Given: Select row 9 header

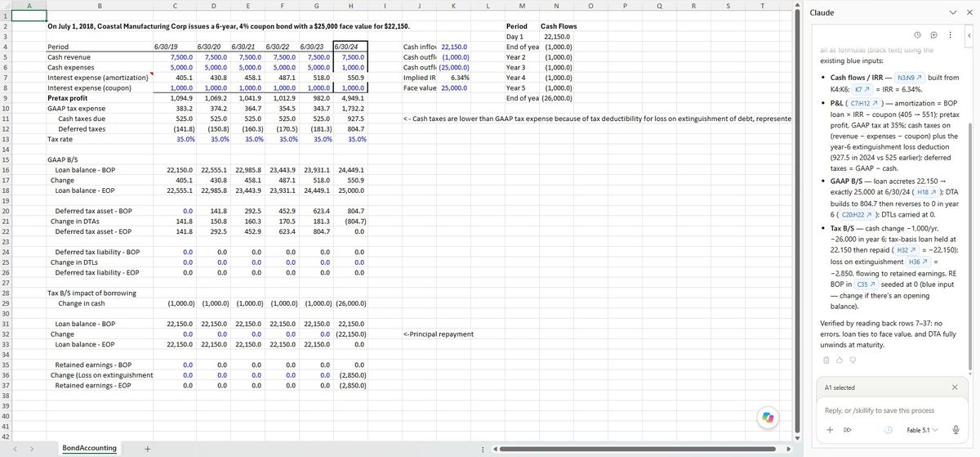Looking at the screenshot, I should coord(5,97).
